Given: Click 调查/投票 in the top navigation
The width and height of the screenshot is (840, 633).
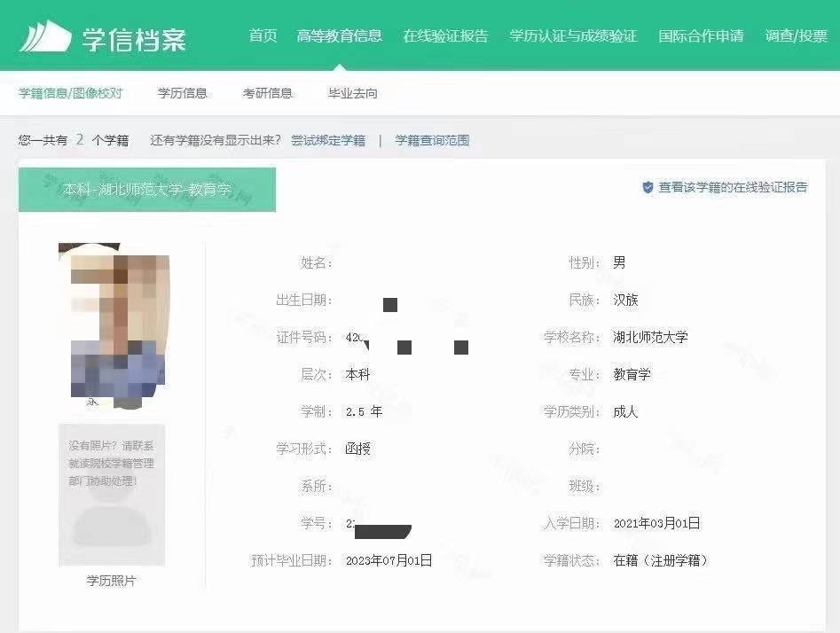Looking at the screenshot, I should [796, 36].
